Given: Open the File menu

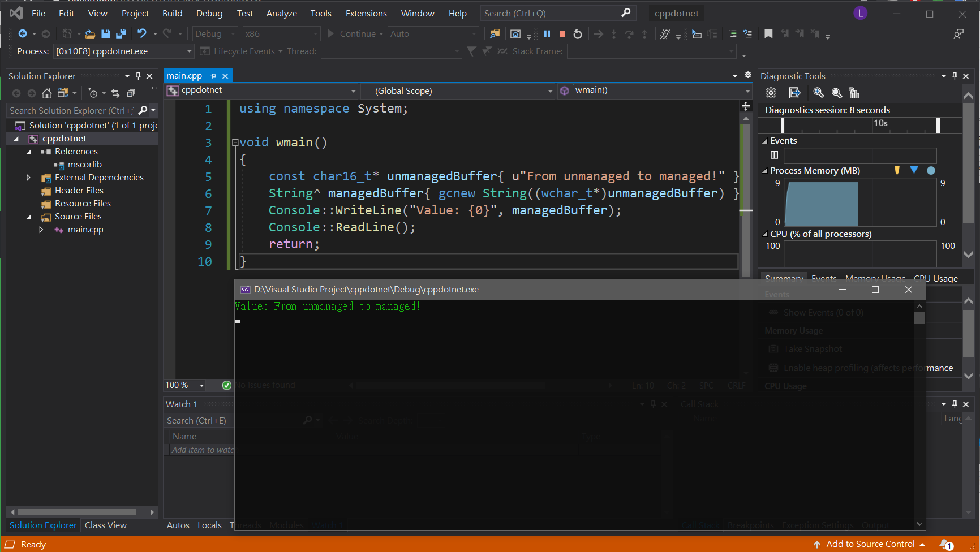Looking at the screenshot, I should click(38, 13).
